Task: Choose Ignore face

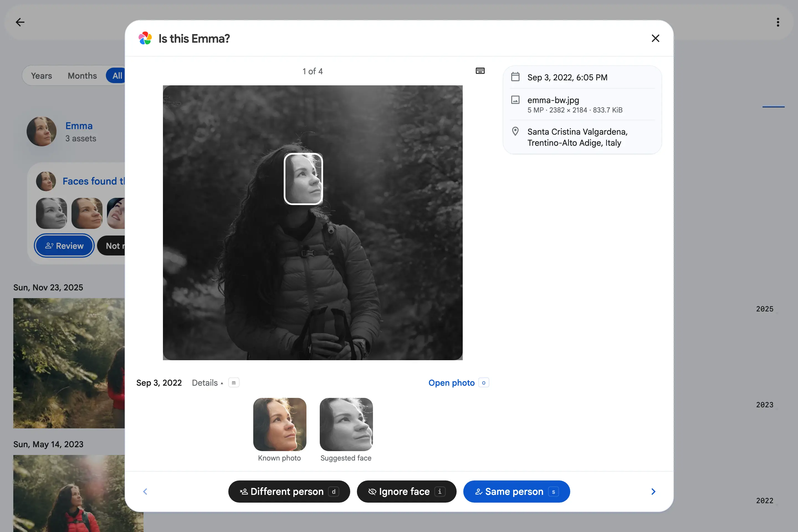Action: point(406,491)
